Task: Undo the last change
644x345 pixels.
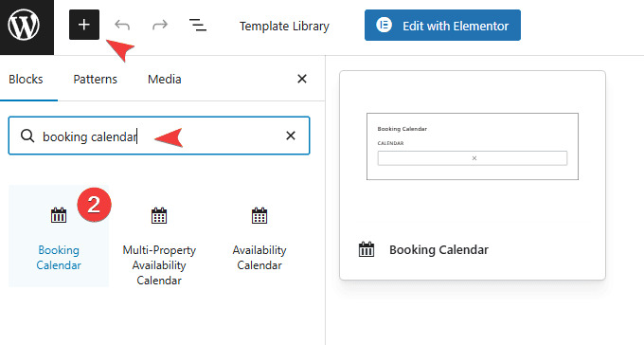Action: (122, 25)
